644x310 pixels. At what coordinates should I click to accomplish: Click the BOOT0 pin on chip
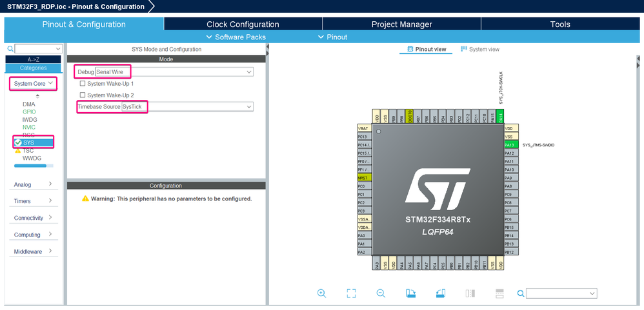(410, 116)
